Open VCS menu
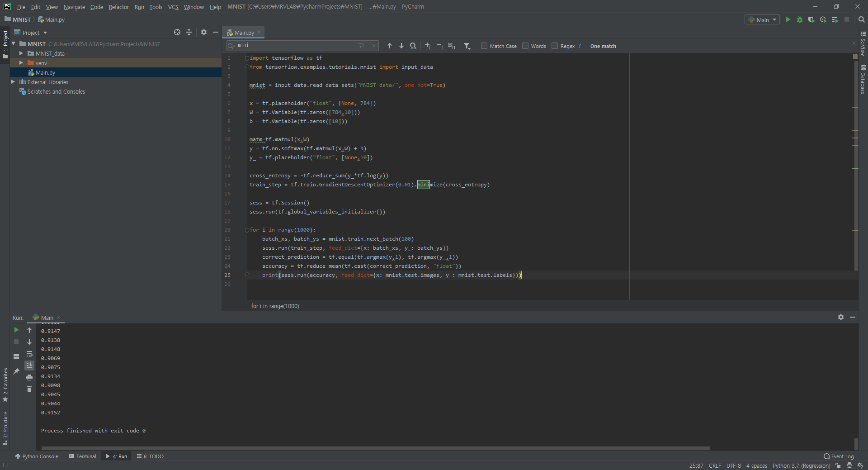 [x=173, y=7]
